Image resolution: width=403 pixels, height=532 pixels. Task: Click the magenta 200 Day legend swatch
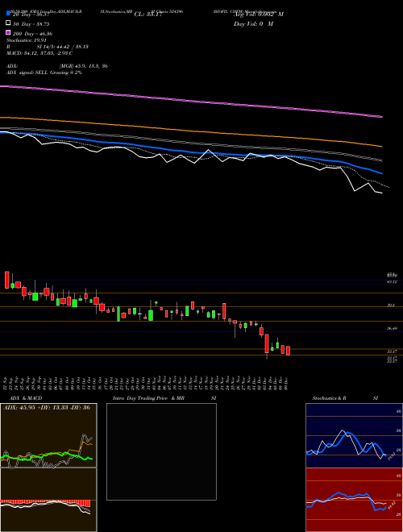(9, 32)
